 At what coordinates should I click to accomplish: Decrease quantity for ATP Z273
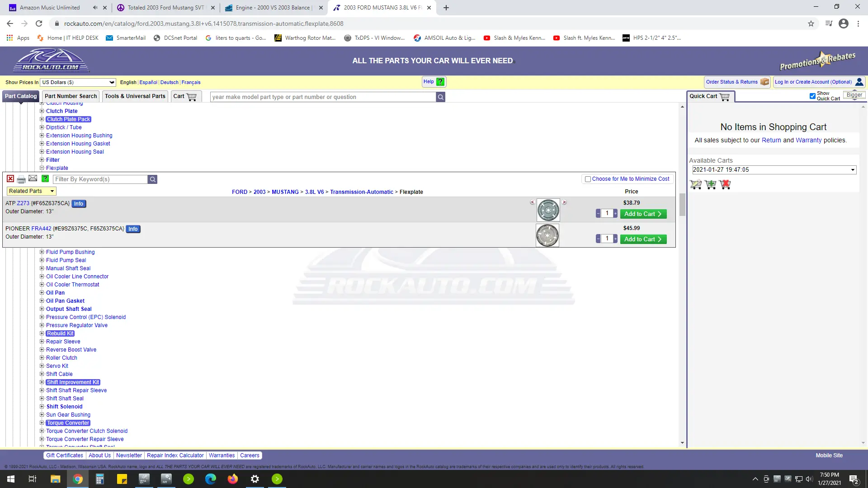coord(598,214)
